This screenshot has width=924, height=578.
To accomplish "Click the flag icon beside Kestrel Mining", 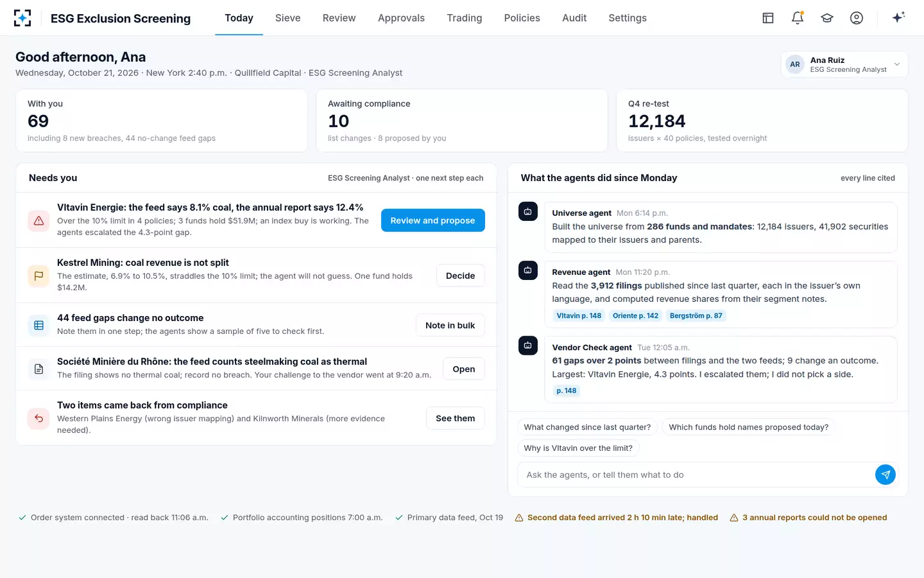I will pyautogui.click(x=38, y=276).
